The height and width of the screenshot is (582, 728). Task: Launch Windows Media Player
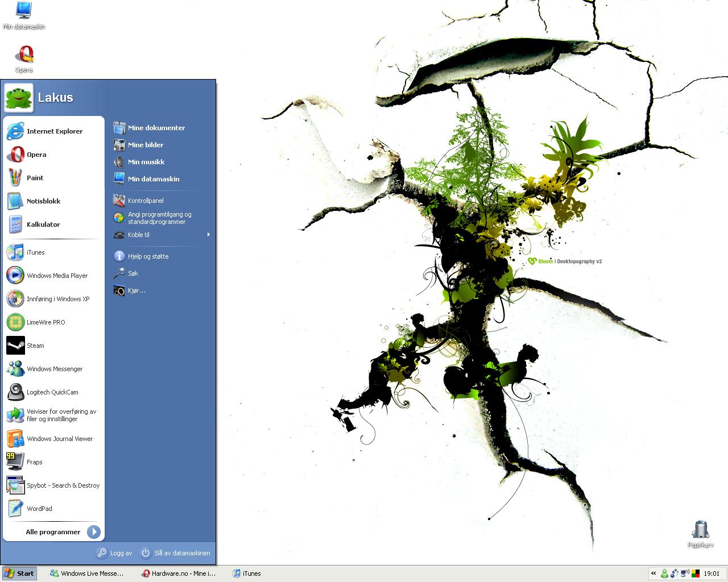click(53, 276)
